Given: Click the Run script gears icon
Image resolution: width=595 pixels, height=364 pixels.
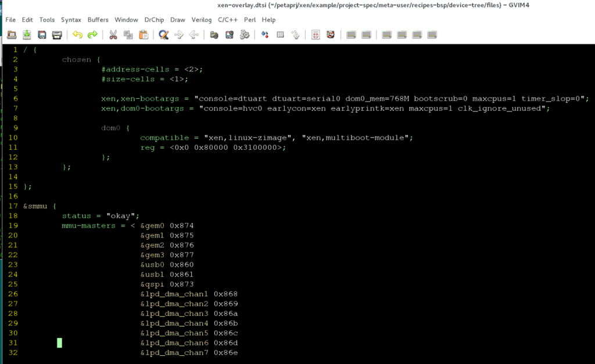Looking at the screenshot, I should pos(245,35).
